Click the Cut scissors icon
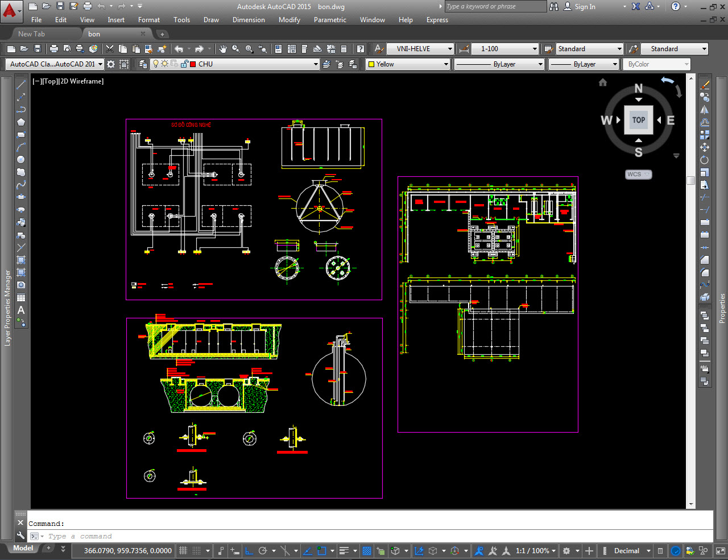This screenshot has height=560, width=728. point(110,49)
